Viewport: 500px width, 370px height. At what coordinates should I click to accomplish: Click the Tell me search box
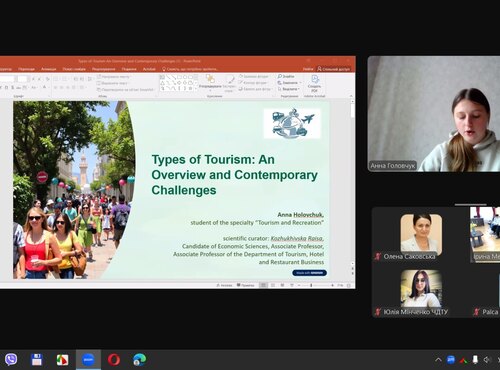[x=191, y=69]
